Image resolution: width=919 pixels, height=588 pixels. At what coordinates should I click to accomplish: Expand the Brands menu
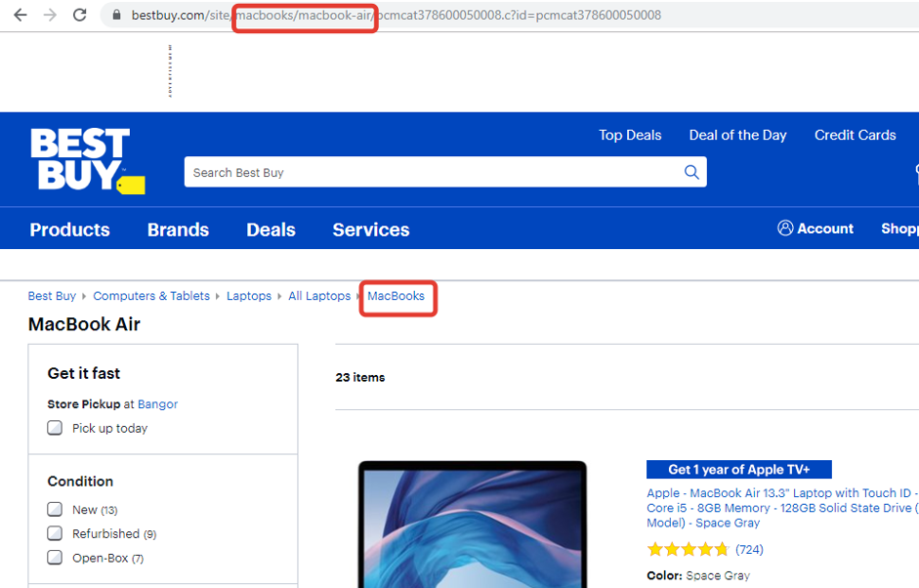click(178, 230)
